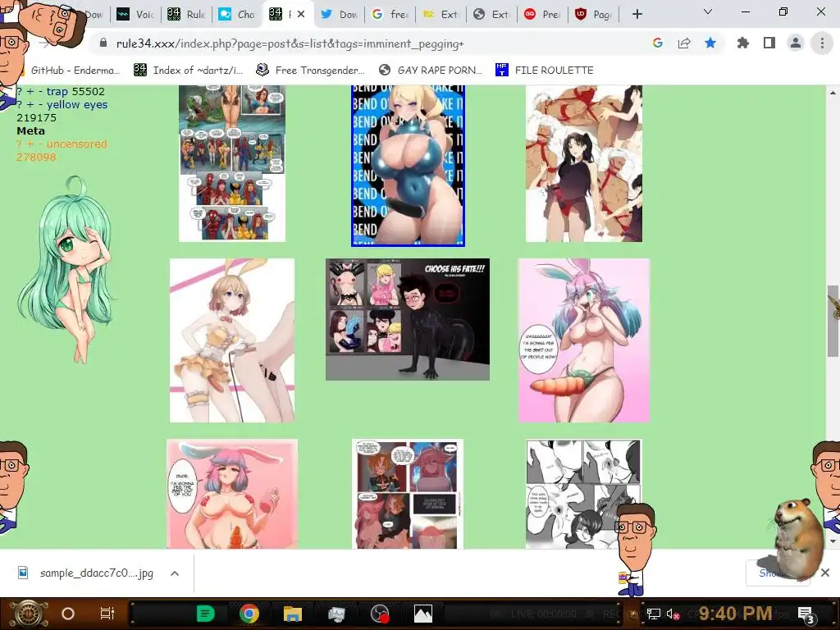Open the Photos app on taskbar

pyautogui.click(x=422, y=614)
